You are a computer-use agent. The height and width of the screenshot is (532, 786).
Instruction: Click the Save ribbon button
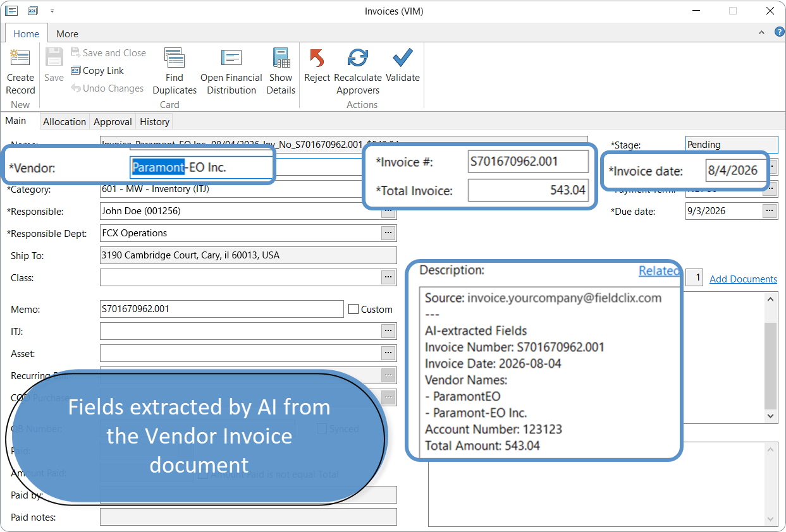click(x=54, y=65)
